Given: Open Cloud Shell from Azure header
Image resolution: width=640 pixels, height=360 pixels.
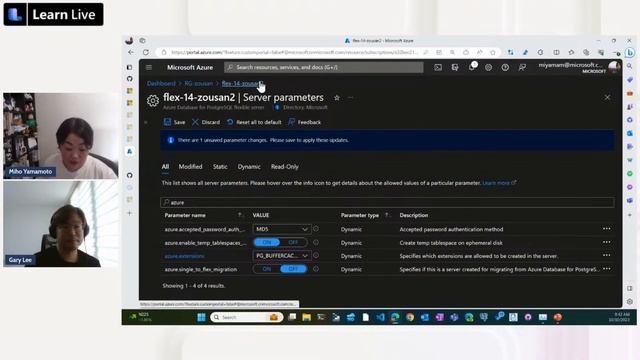Looking at the screenshot, I should [x=438, y=67].
